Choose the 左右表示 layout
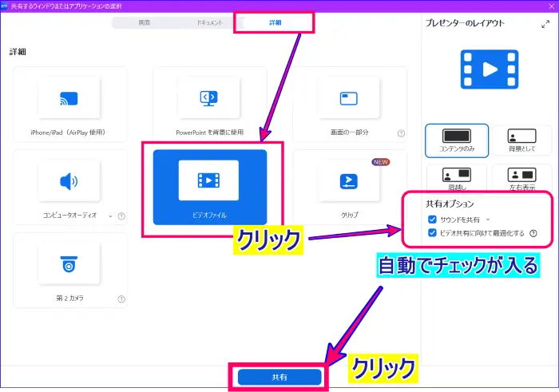Screen dimensions: 559x392 [x=522, y=178]
